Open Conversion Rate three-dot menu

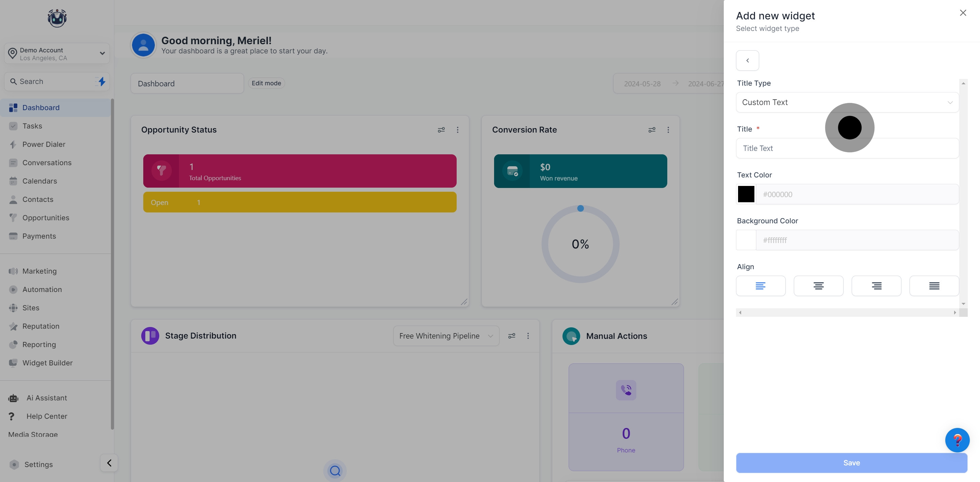point(668,130)
